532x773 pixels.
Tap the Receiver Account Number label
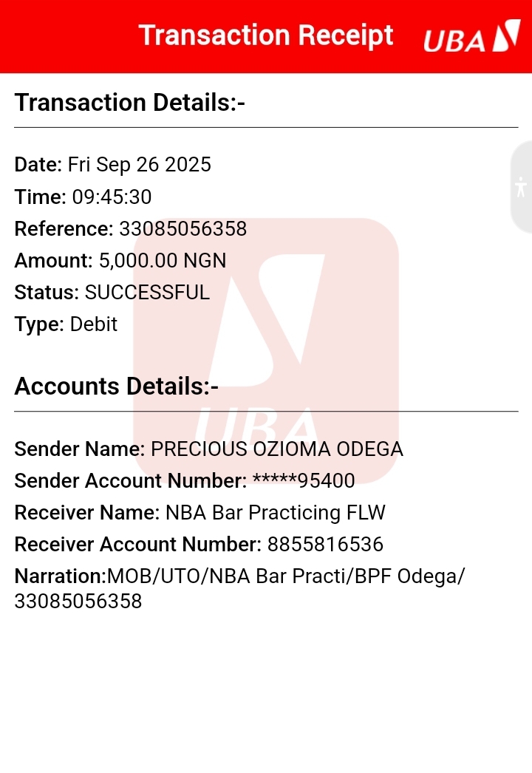[x=137, y=545]
